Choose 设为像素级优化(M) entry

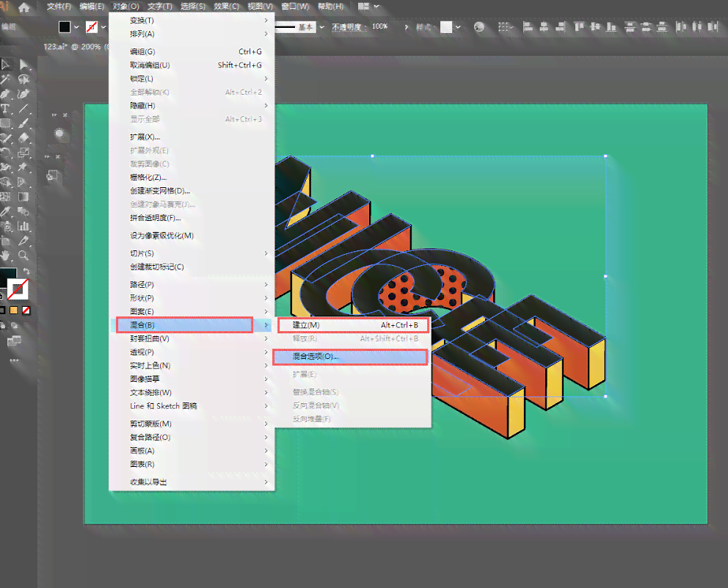[192, 236]
